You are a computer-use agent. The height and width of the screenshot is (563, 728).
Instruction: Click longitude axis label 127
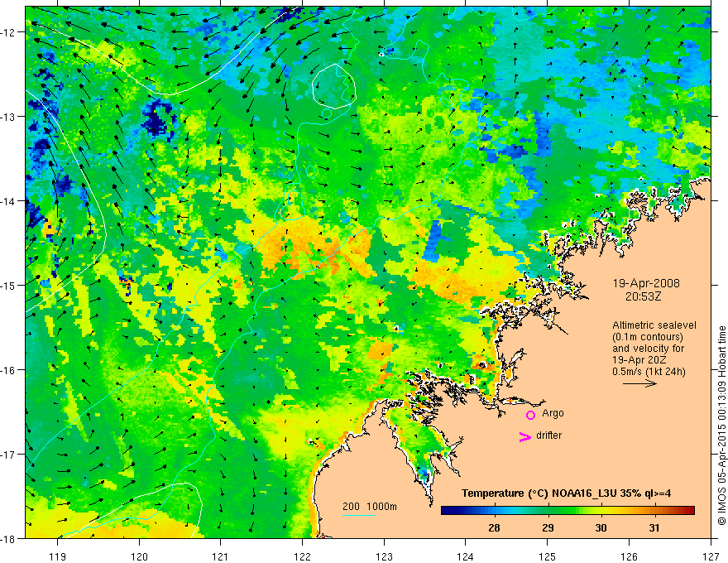pos(711,556)
